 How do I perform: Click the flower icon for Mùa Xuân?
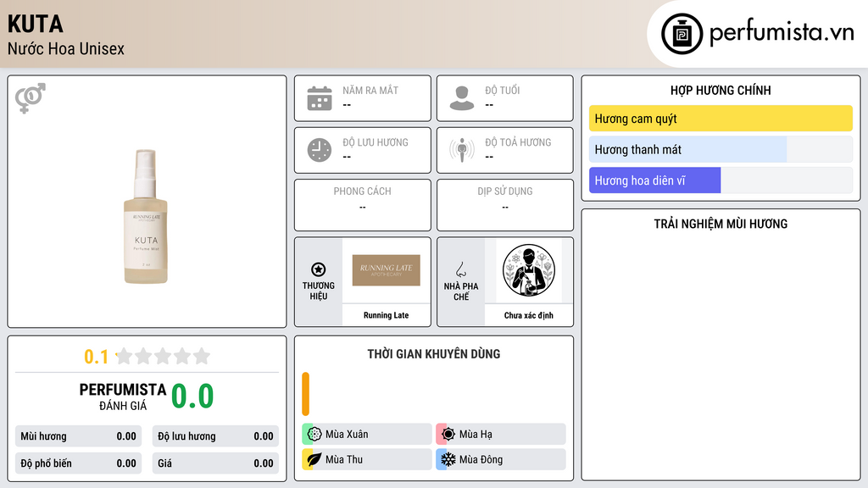pos(314,434)
